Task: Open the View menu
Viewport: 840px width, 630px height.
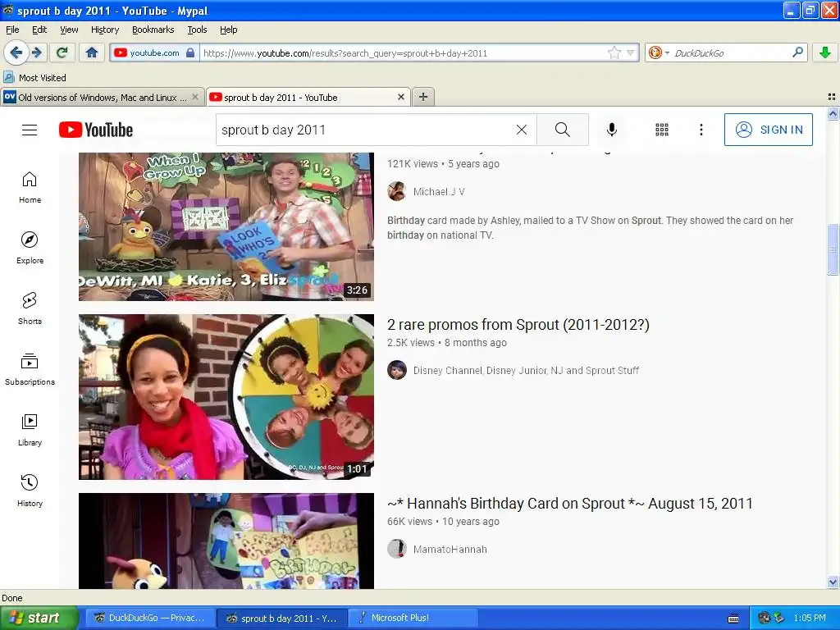Action: [x=69, y=30]
